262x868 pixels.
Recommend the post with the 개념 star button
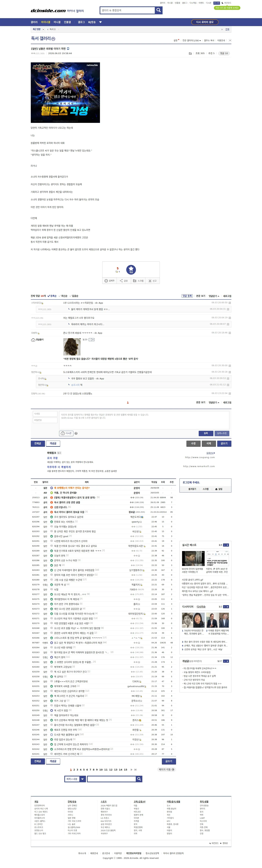click(131, 270)
